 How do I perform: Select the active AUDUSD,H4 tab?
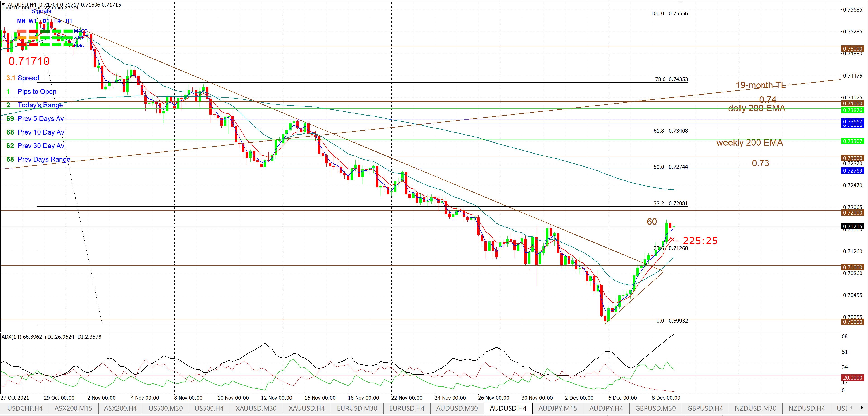click(x=508, y=408)
